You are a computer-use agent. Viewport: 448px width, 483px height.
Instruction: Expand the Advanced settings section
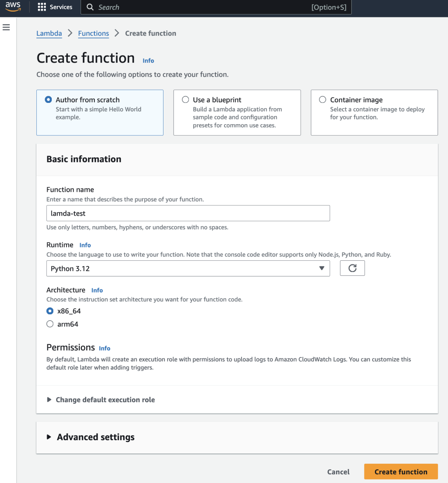point(95,437)
